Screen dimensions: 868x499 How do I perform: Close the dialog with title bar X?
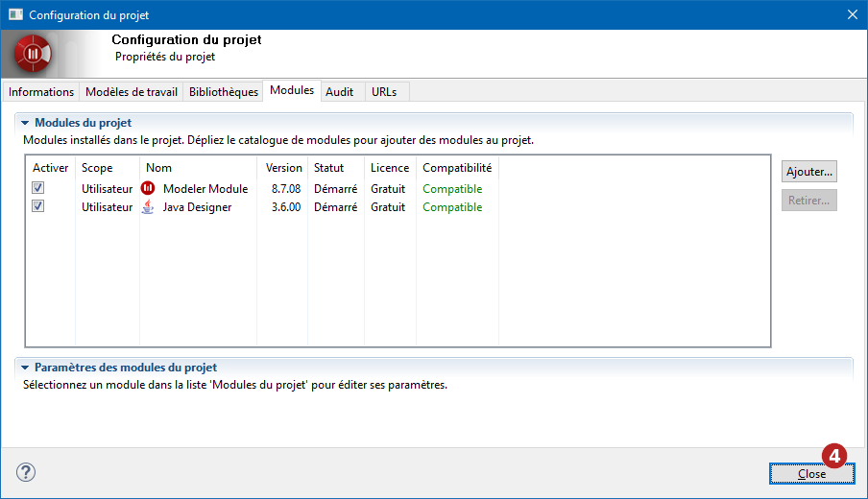tap(853, 15)
